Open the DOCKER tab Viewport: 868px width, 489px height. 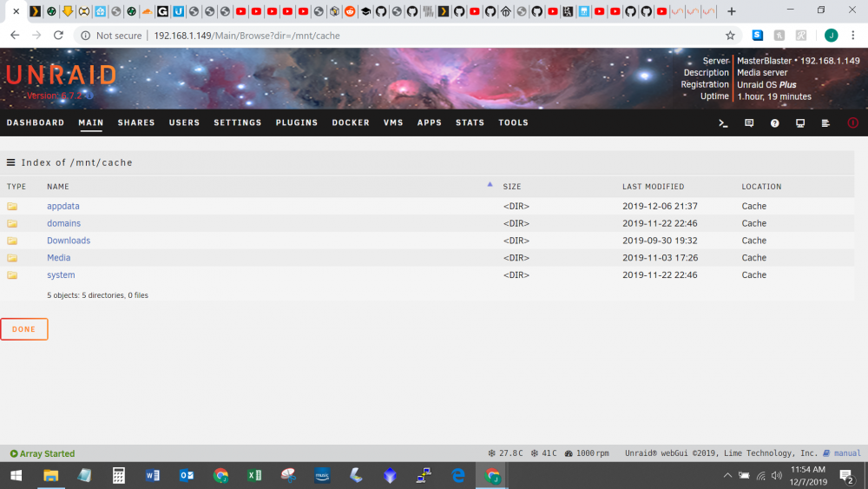pyautogui.click(x=351, y=122)
